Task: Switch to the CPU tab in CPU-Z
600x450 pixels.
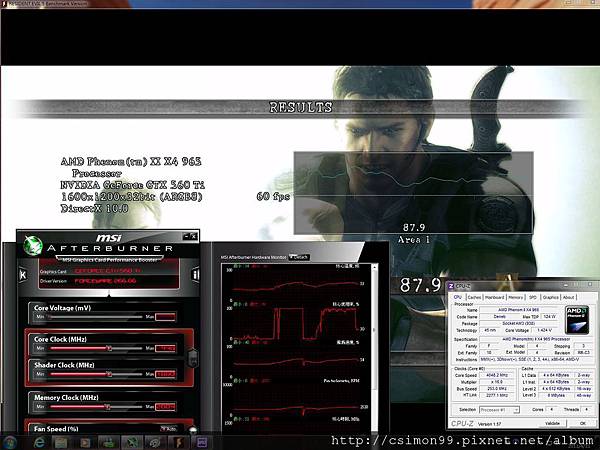Action: point(457,297)
